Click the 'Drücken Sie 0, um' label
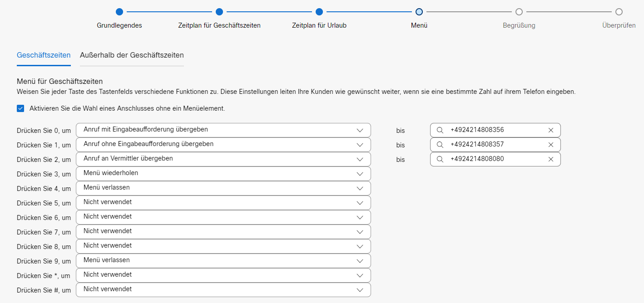Viewport: 644px width, 303px height. click(x=44, y=131)
